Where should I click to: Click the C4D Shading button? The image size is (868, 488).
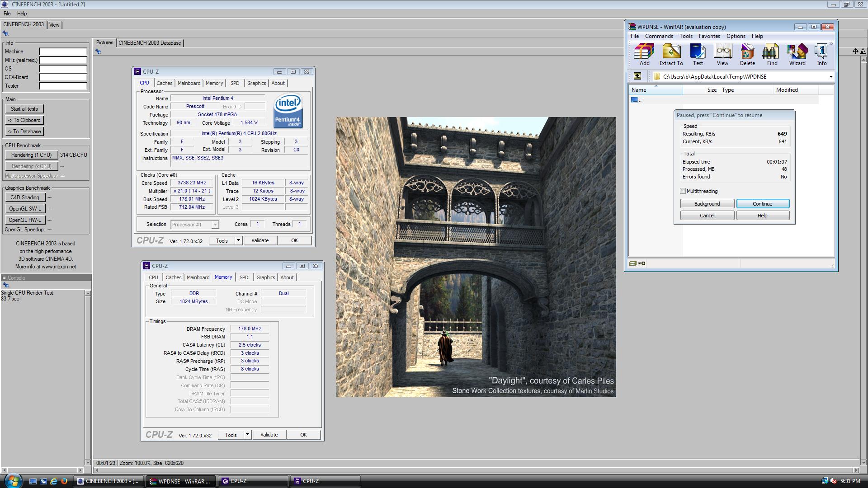click(x=25, y=197)
